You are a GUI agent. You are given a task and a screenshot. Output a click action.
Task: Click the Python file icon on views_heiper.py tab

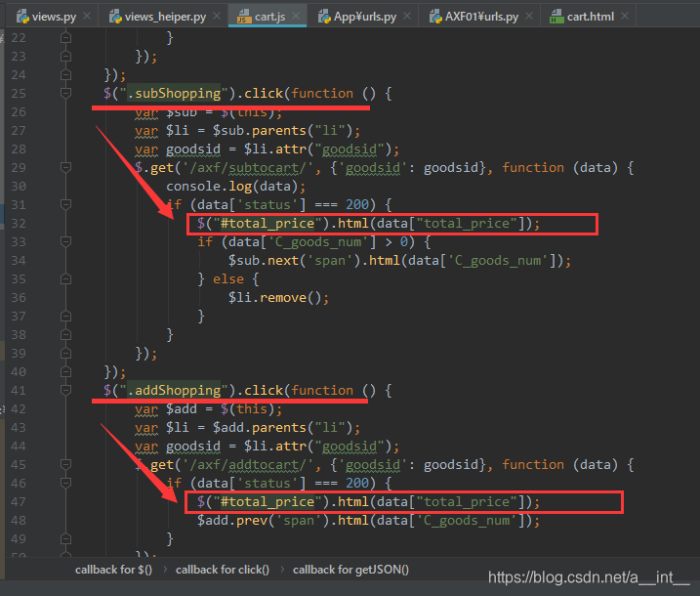[x=115, y=17]
